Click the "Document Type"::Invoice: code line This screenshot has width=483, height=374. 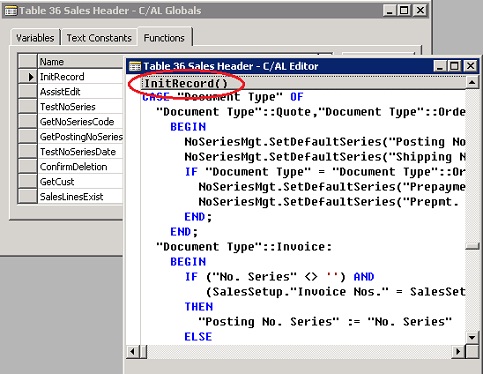tap(244, 247)
